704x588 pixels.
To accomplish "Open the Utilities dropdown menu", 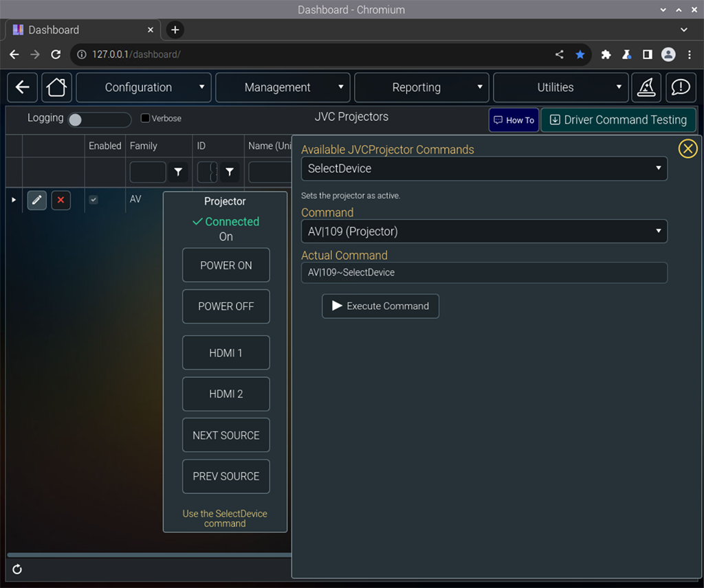I will tap(561, 87).
